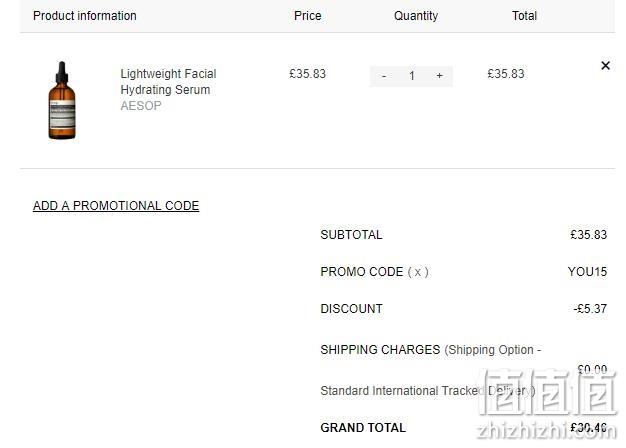Decrease quantity with the minus button

coord(384,76)
